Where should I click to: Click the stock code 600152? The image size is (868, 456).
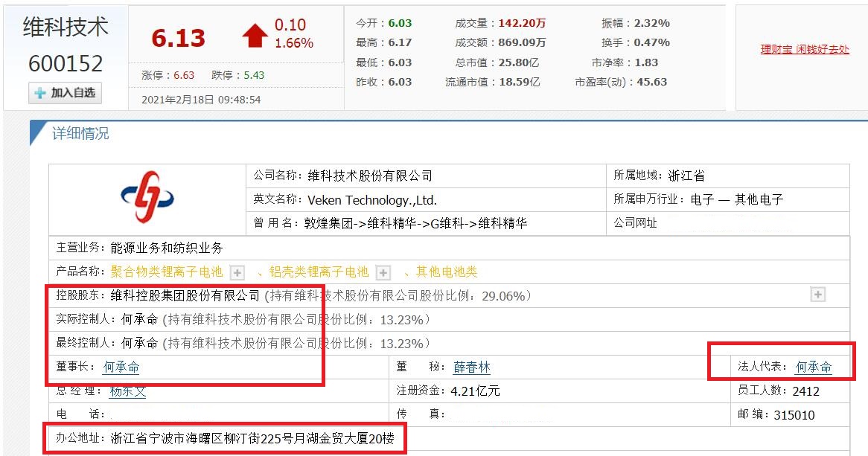[66, 64]
